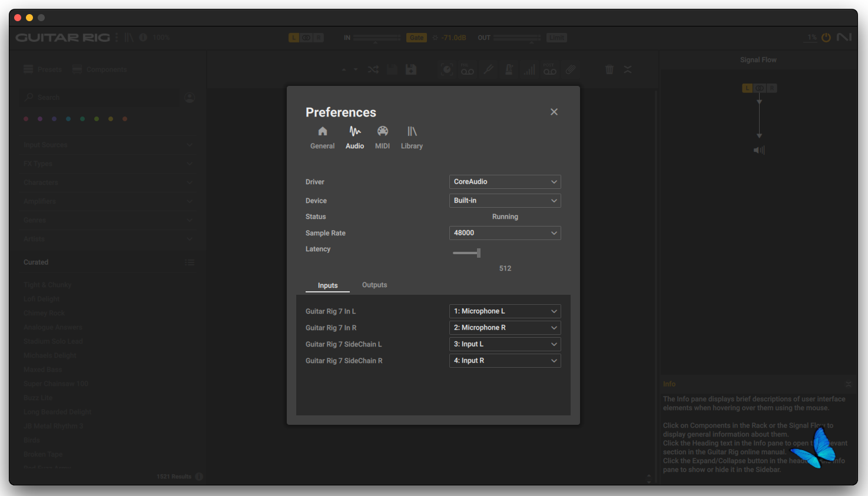The height and width of the screenshot is (496, 868).
Task: Switch to the Outputs routing tab
Action: click(x=375, y=285)
